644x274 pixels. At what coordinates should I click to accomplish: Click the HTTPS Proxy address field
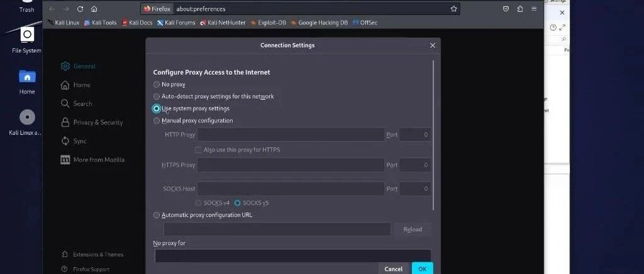click(291, 165)
